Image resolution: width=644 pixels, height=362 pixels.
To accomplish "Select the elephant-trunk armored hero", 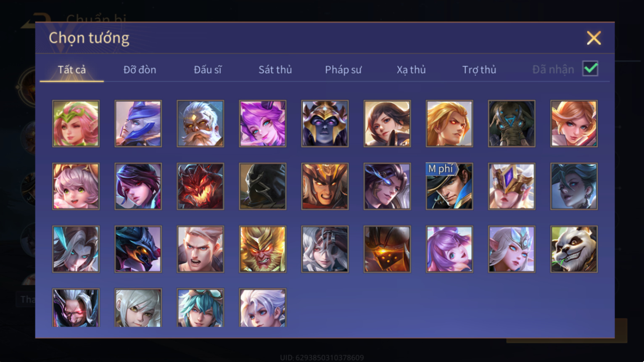I will tap(512, 124).
